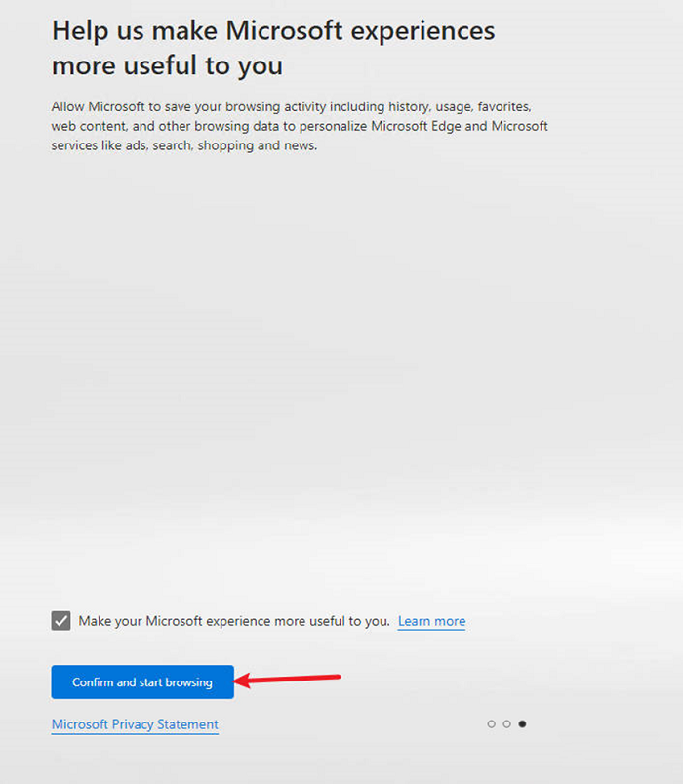The height and width of the screenshot is (784, 683).
Task: Click the paragraph starting 'Allow Microsoft to save'
Action: point(300,126)
